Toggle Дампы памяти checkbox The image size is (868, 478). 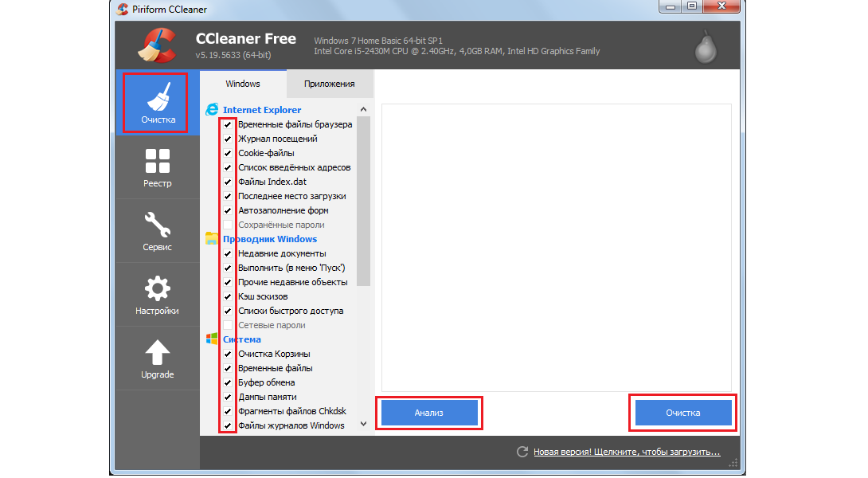point(228,397)
